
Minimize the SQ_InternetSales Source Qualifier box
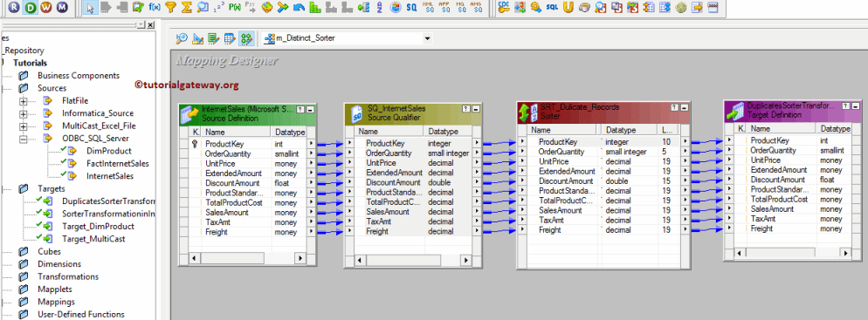[x=475, y=109]
